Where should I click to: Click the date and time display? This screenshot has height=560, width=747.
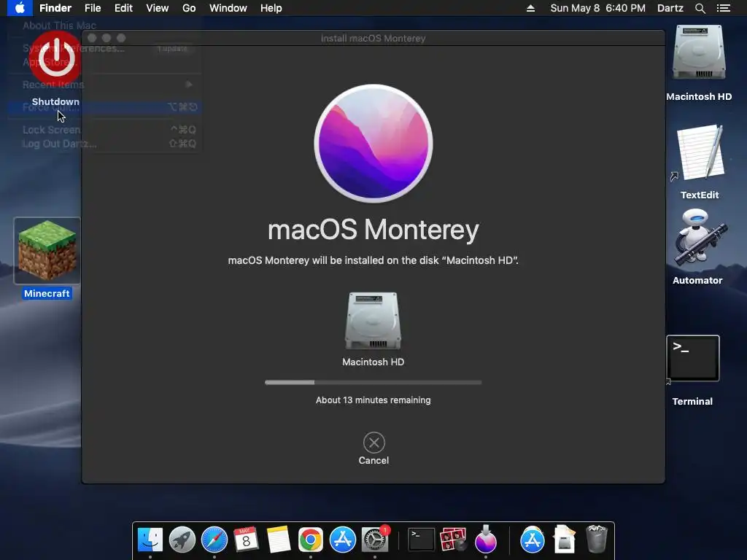tap(598, 8)
